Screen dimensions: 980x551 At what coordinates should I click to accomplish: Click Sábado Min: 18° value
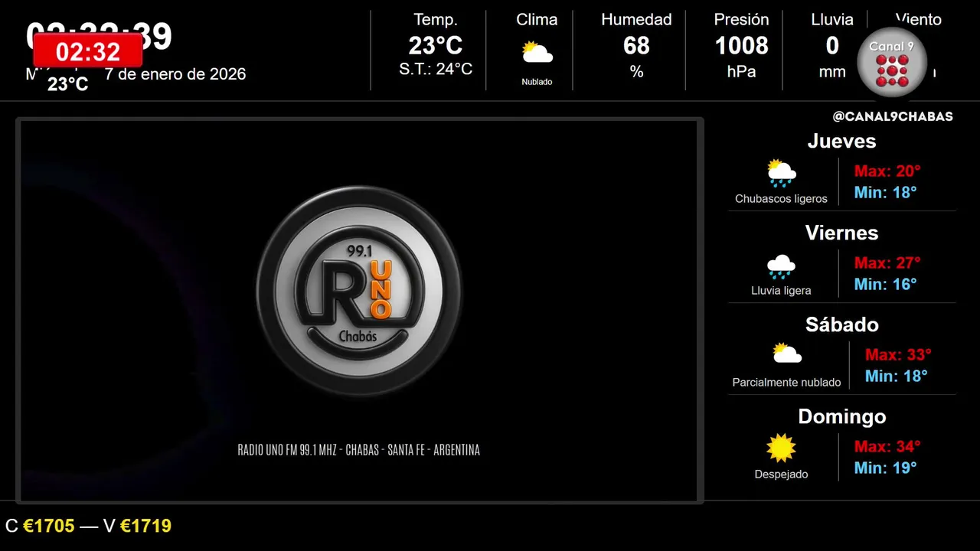[896, 376]
